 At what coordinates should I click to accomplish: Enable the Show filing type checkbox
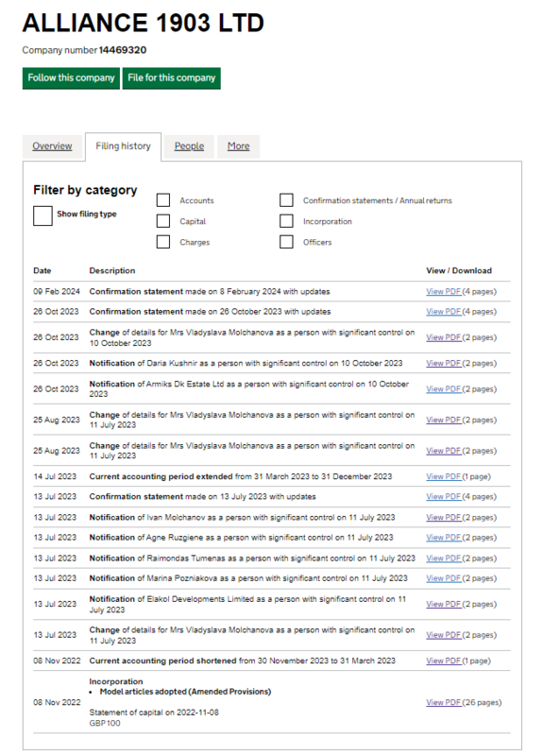click(42, 215)
